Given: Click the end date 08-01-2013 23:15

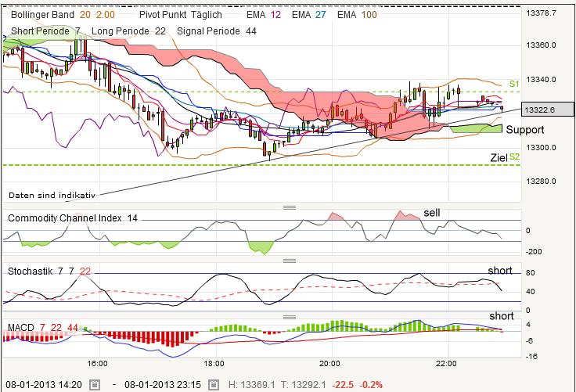Looking at the screenshot, I should coord(163,385).
